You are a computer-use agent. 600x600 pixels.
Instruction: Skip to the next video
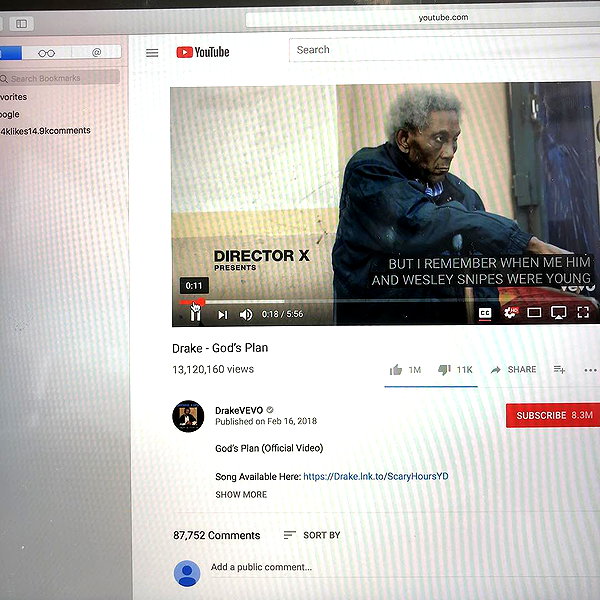[x=223, y=315]
